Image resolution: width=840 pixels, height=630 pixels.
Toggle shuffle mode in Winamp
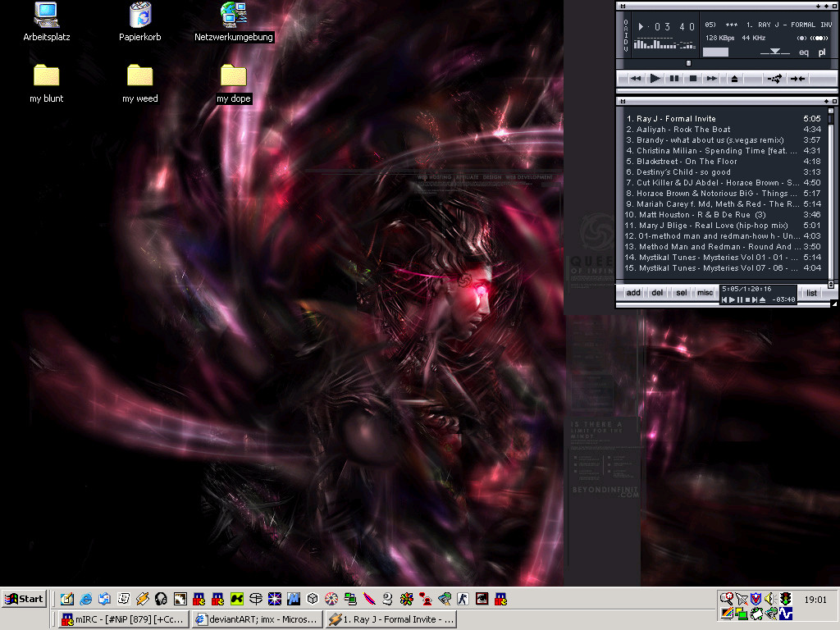coord(774,79)
